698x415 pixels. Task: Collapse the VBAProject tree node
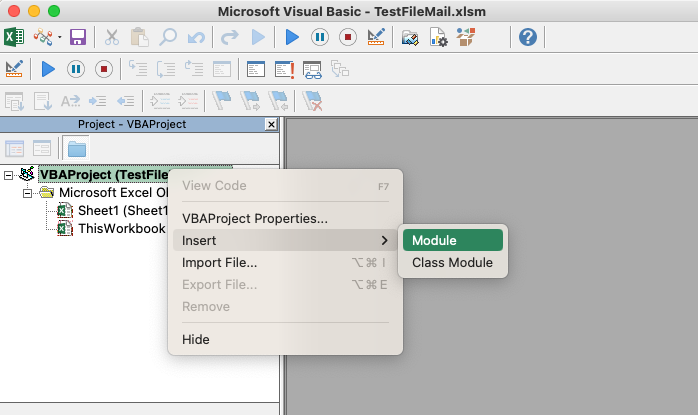click(x=8, y=175)
